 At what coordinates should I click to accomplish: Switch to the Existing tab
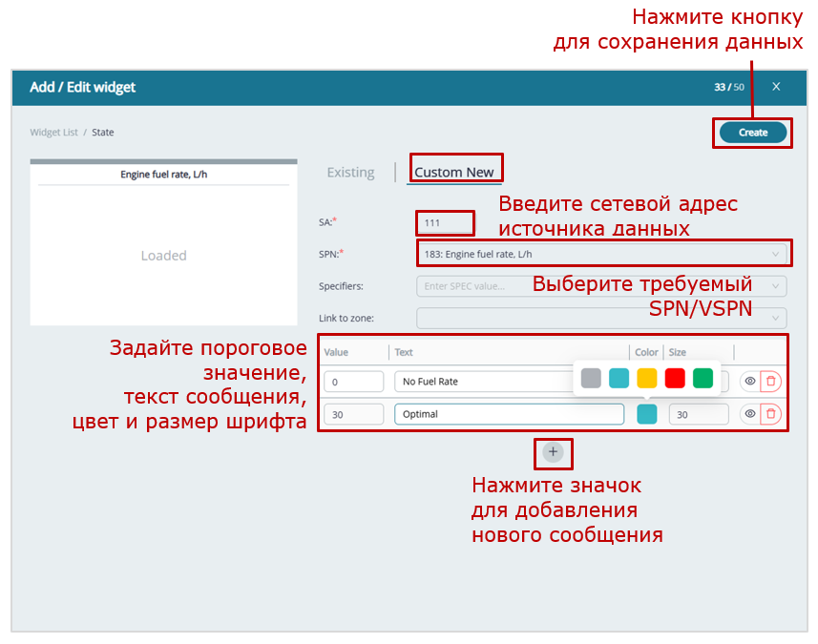click(350, 173)
